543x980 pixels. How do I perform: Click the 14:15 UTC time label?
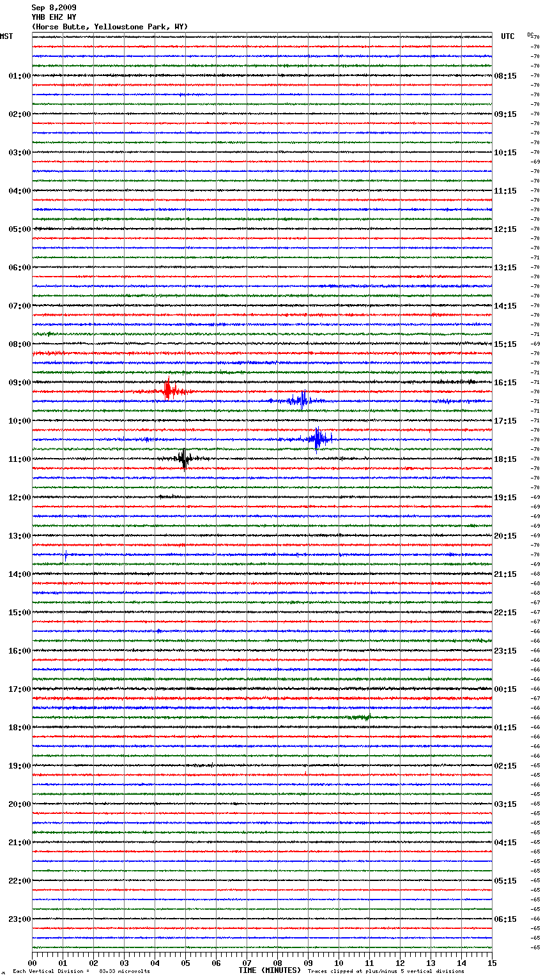(505, 306)
